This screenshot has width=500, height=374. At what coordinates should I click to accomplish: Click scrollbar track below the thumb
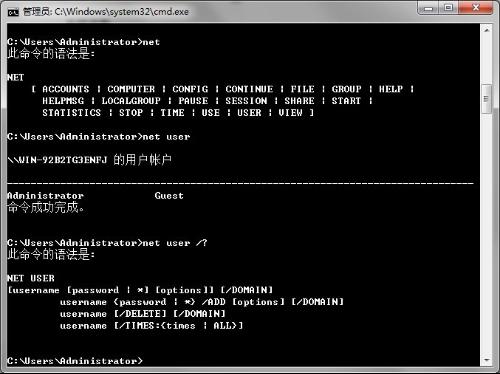point(486,233)
